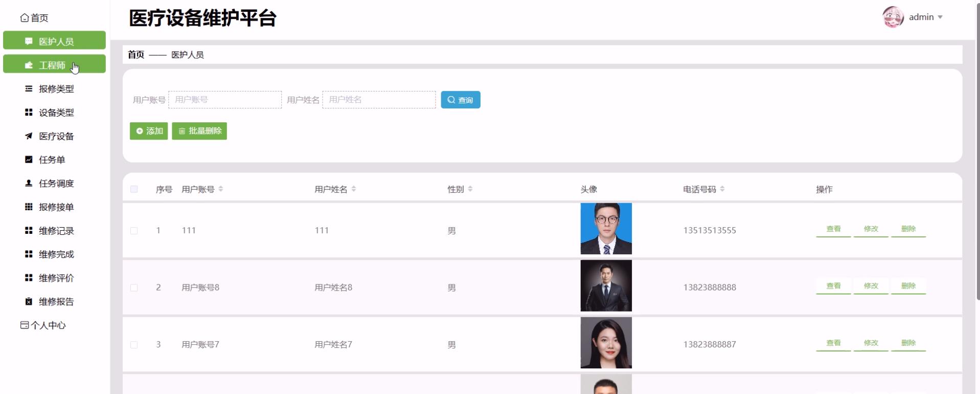This screenshot has height=394, width=980.
Task: Click 删除 for 用户账号7
Action: pyautogui.click(x=908, y=343)
